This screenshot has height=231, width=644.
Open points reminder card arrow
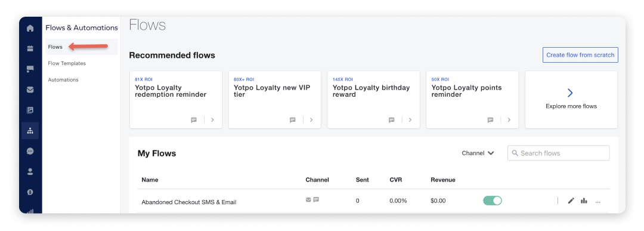pyautogui.click(x=509, y=120)
